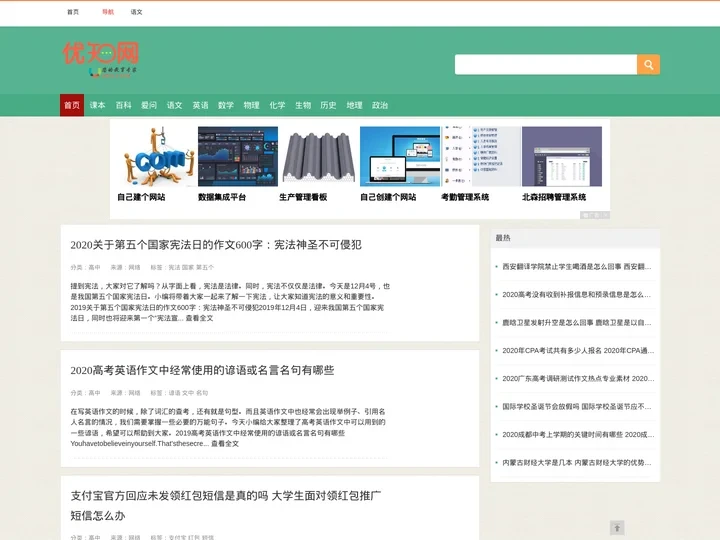Click the 北森招聘管理系统 ad caption
This screenshot has height=540, width=720.
554,197
